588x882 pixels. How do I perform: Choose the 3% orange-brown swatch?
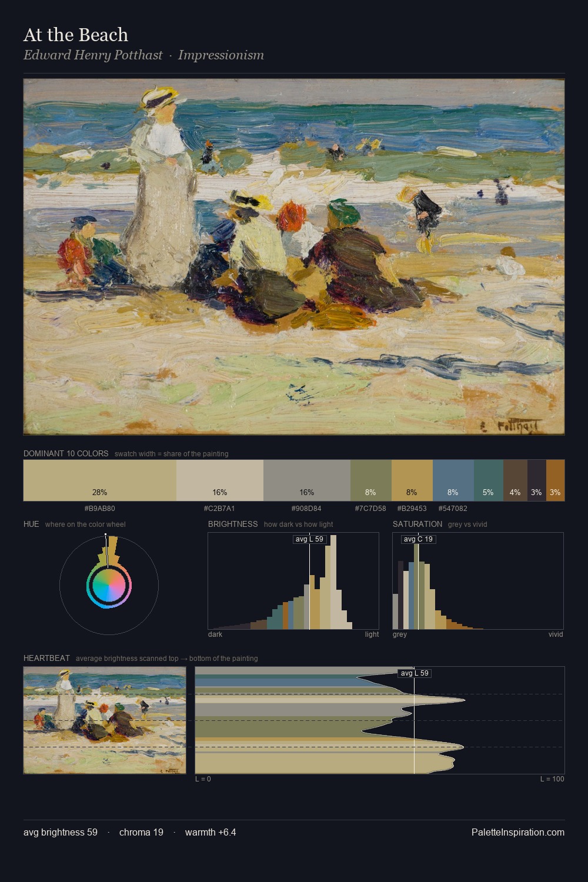[556, 480]
